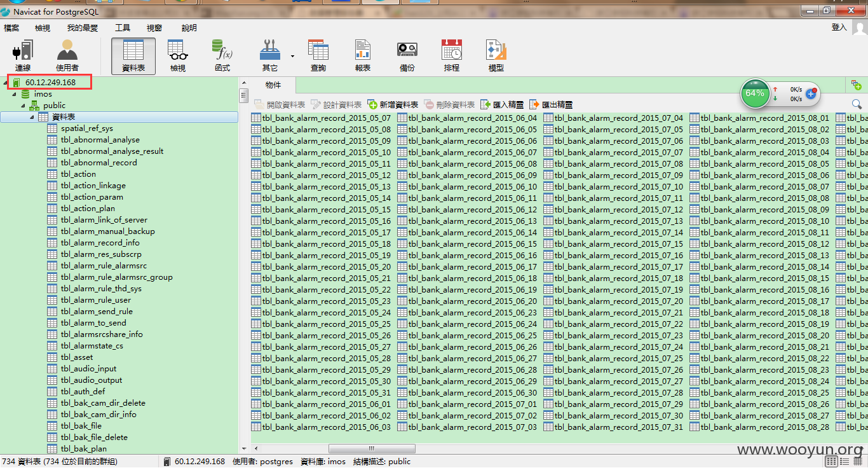Click the new-tab table plus icon
The image size is (868, 468).
[x=857, y=85]
